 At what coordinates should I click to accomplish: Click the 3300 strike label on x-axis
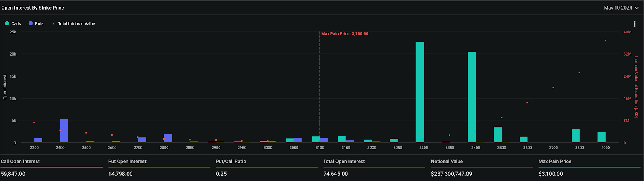point(423,148)
